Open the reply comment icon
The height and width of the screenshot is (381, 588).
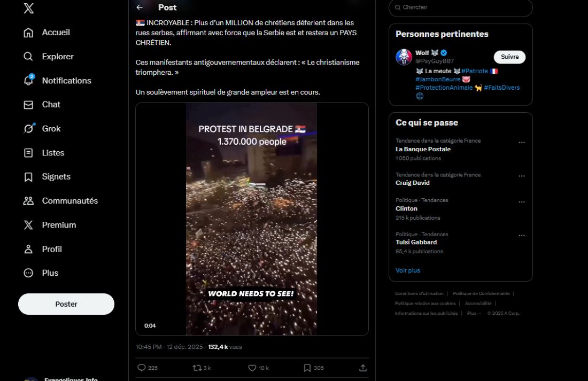[x=142, y=368]
